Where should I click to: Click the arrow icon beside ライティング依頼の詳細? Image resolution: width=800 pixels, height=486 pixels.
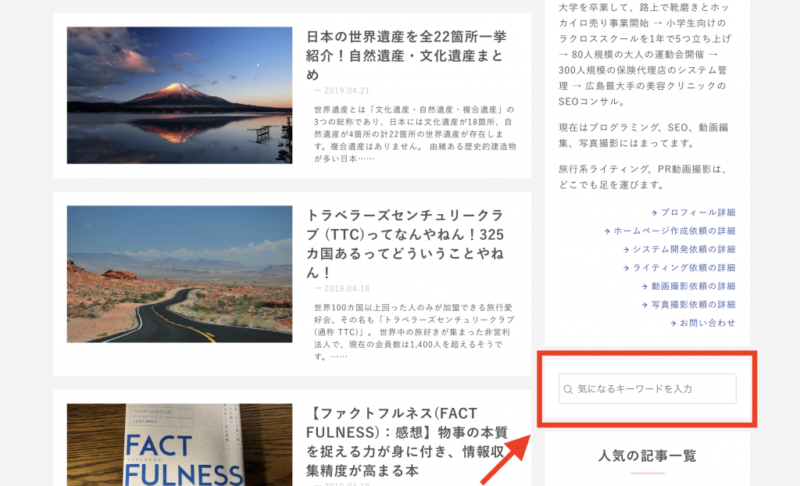pos(626,268)
